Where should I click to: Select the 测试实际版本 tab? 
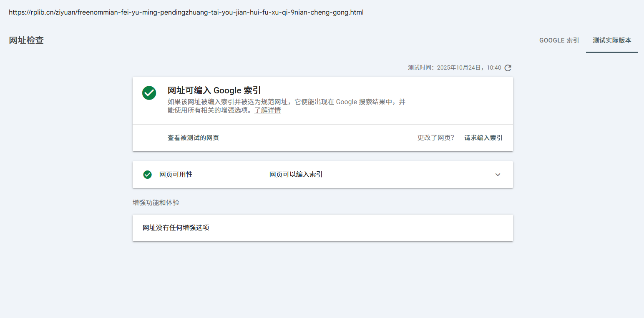[612, 40]
